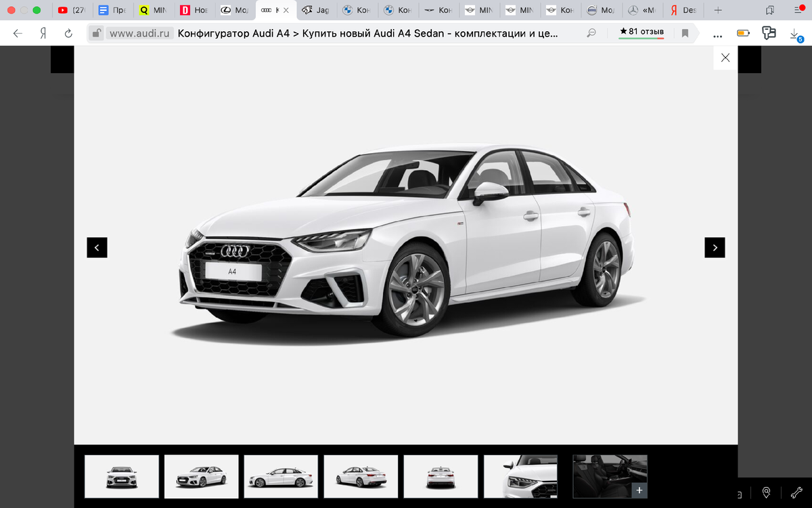
Task: Open the interior seats thumbnail
Action: 610,477
